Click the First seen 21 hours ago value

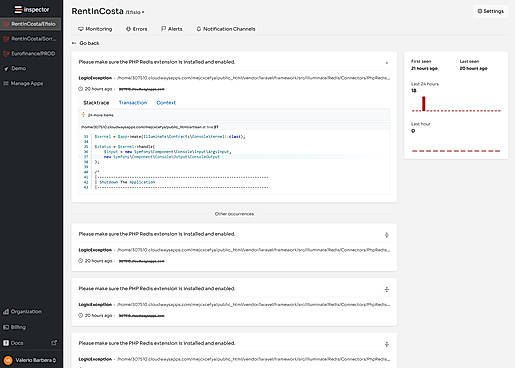[x=424, y=68]
